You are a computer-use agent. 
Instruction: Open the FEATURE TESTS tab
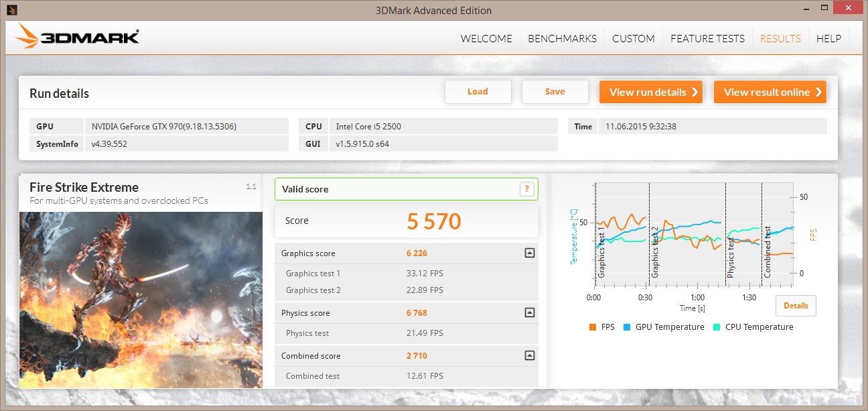pyautogui.click(x=707, y=39)
